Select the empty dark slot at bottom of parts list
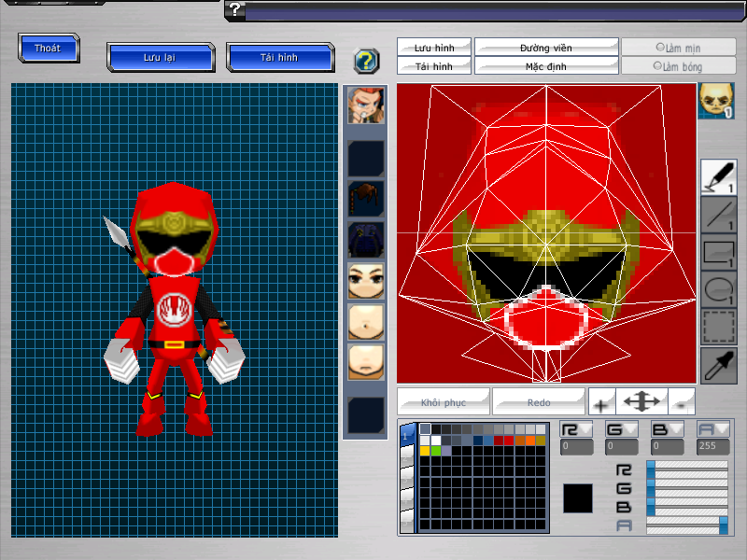The image size is (747, 560). point(365,414)
